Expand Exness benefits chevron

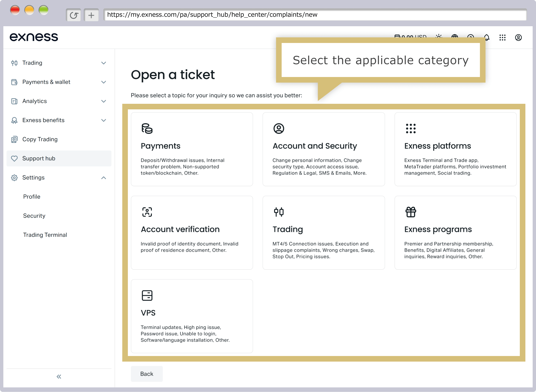point(104,120)
